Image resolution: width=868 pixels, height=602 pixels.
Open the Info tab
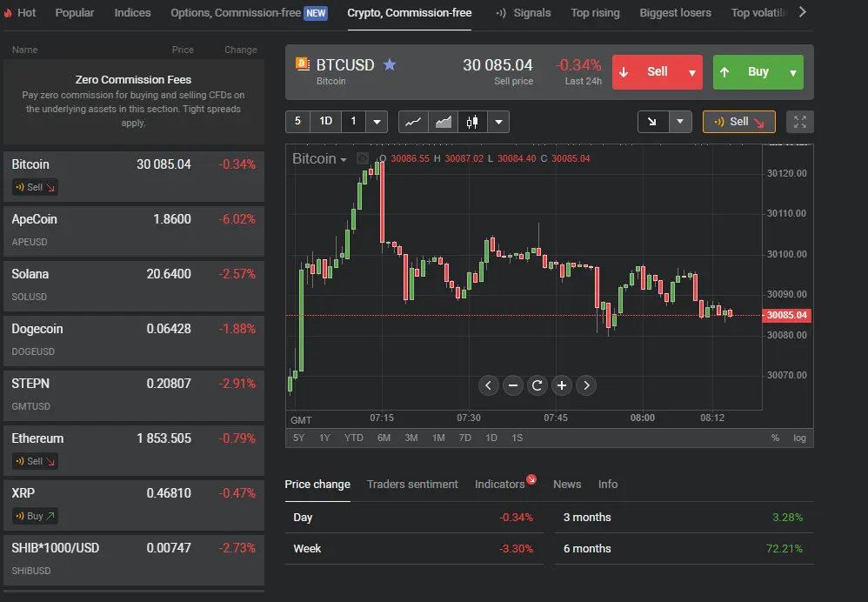(x=608, y=484)
